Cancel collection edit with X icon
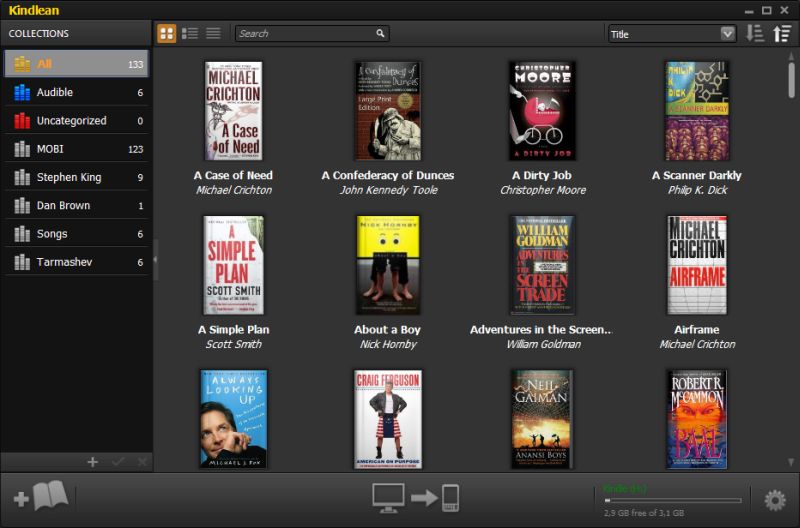800x528 pixels. coord(142,462)
